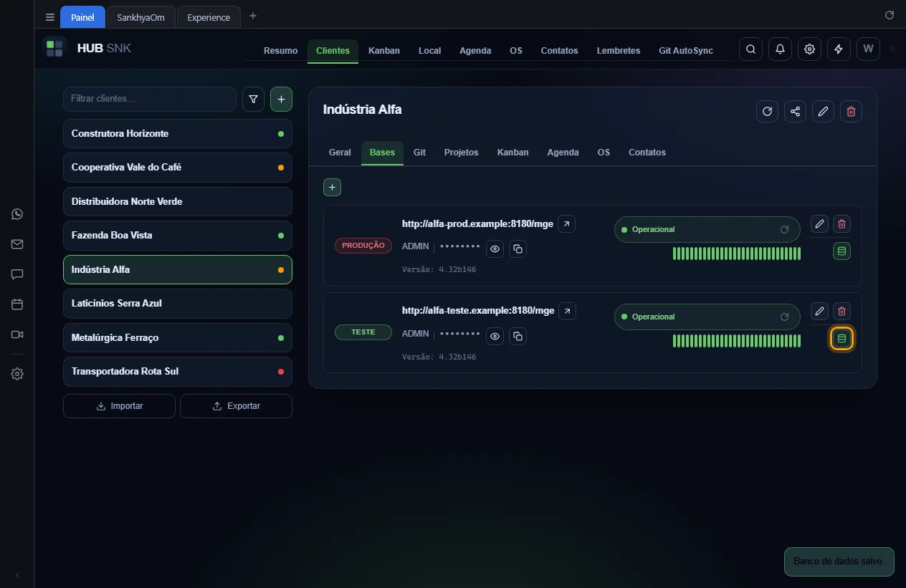Share the Indústria Alfa client
Image resolution: width=906 pixels, height=588 pixels.
pos(795,111)
